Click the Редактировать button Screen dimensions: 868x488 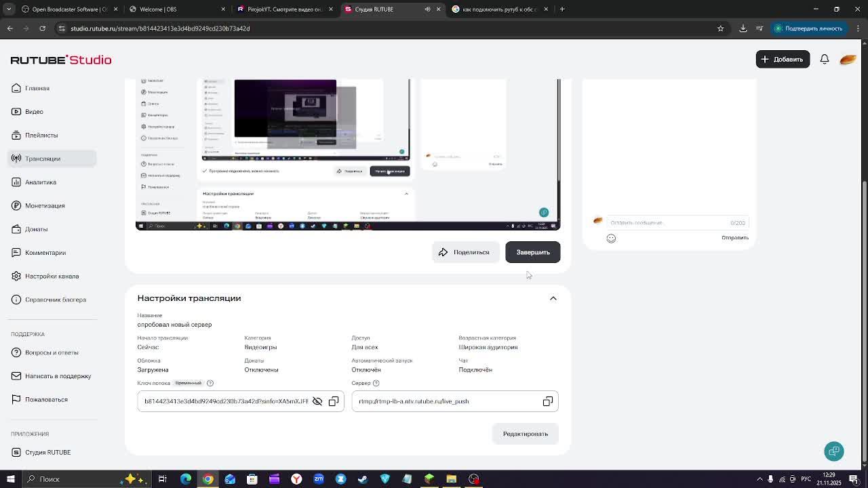[x=526, y=434]
